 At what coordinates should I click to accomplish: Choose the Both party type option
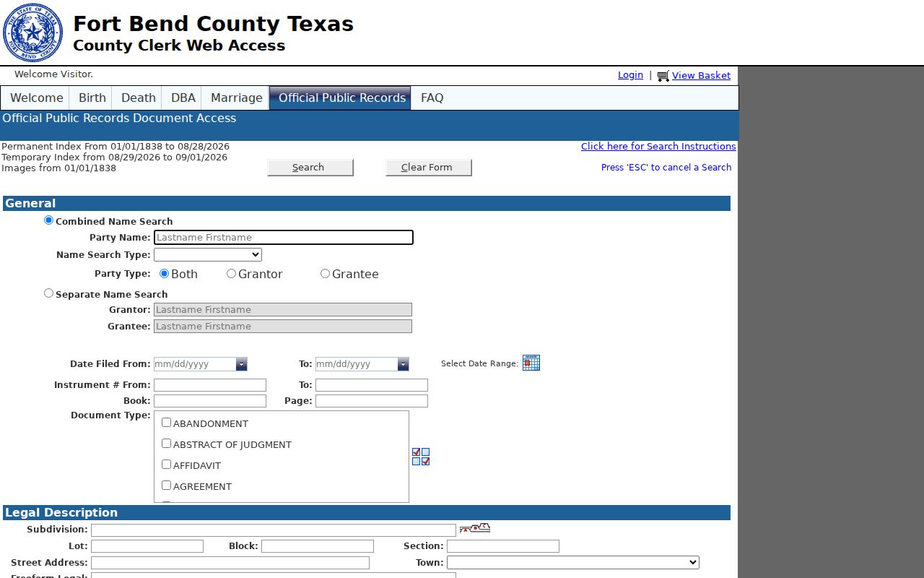coord(164,274)
